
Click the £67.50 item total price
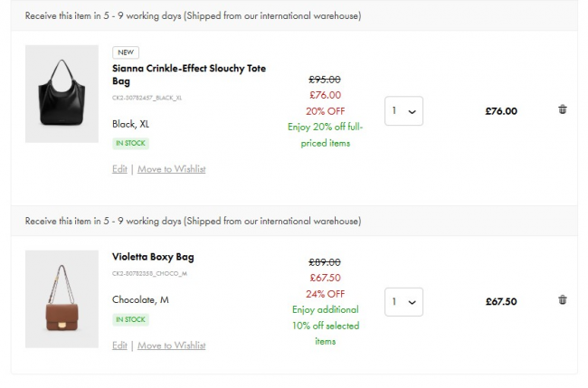(500, 301)
